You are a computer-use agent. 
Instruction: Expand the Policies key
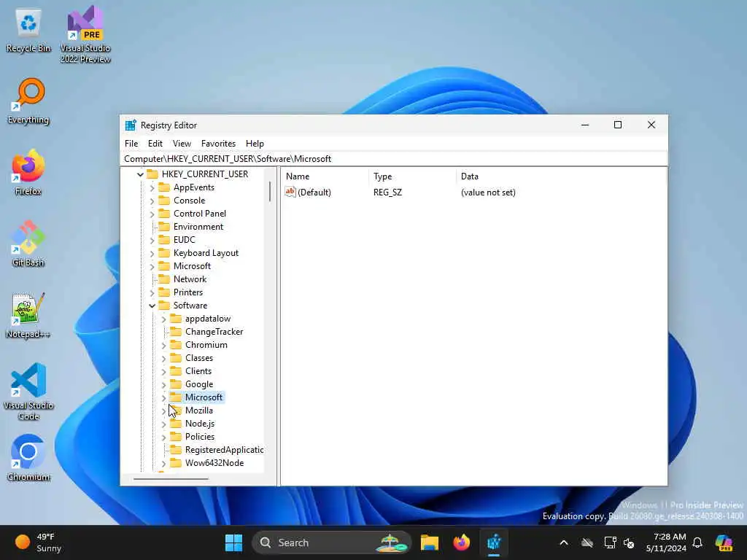[x=164, y=437]
